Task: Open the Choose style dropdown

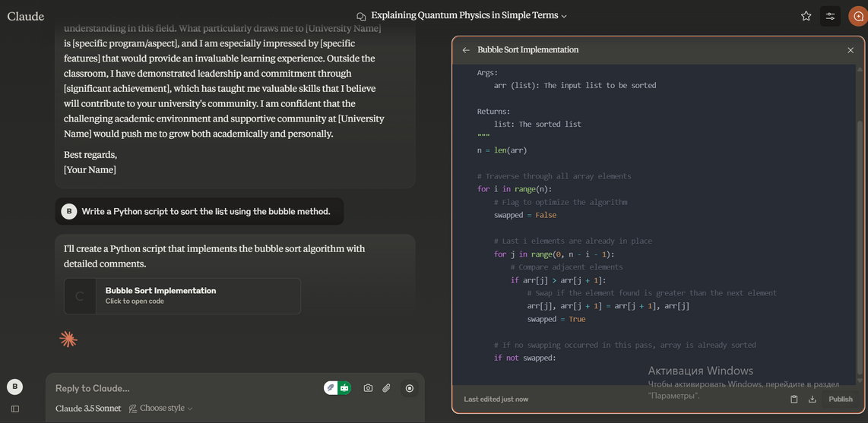Action: point(161,409)
